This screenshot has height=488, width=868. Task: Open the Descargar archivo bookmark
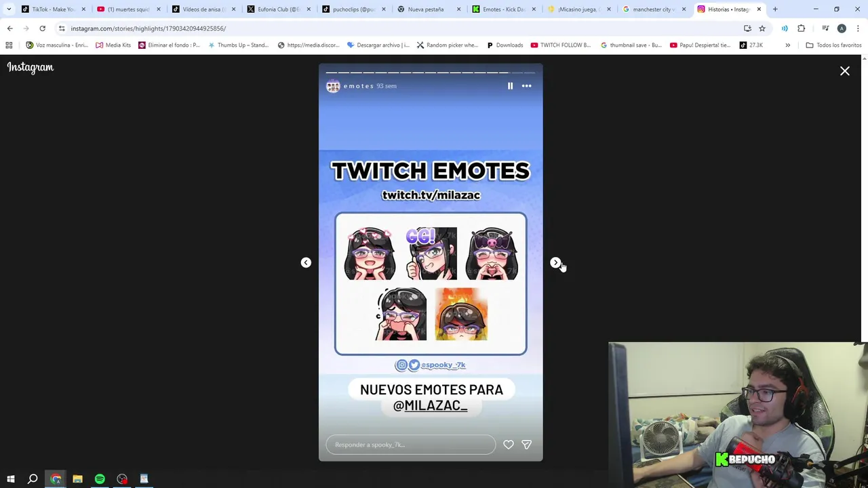(x=378, y=45)
